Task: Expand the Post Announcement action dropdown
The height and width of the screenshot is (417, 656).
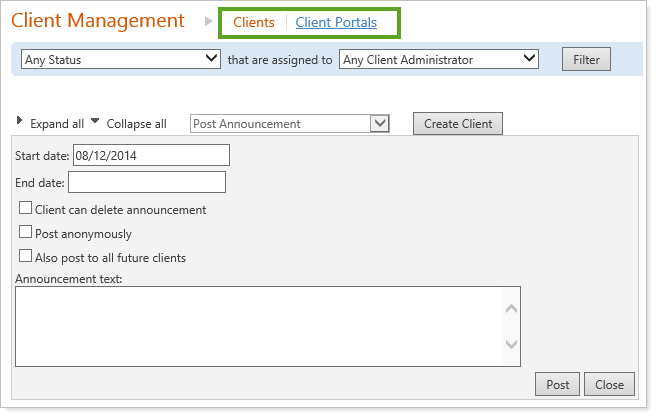Action: (x=289, y=123)
